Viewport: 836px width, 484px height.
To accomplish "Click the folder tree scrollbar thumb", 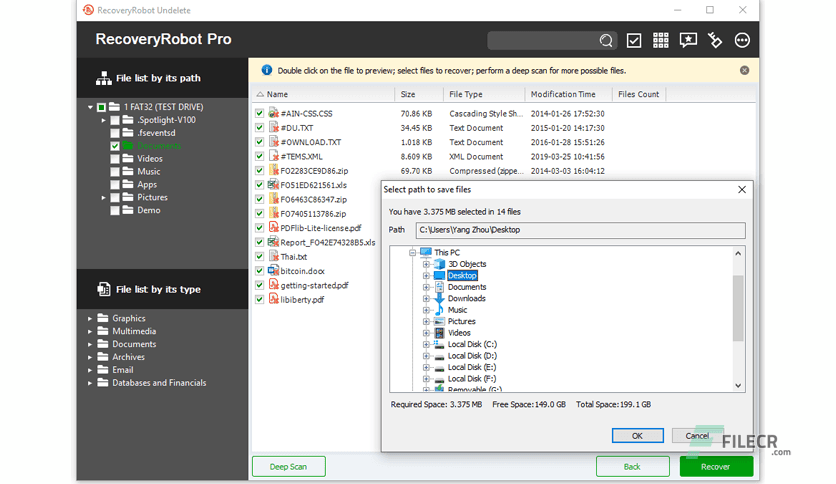I will (738, 308).
